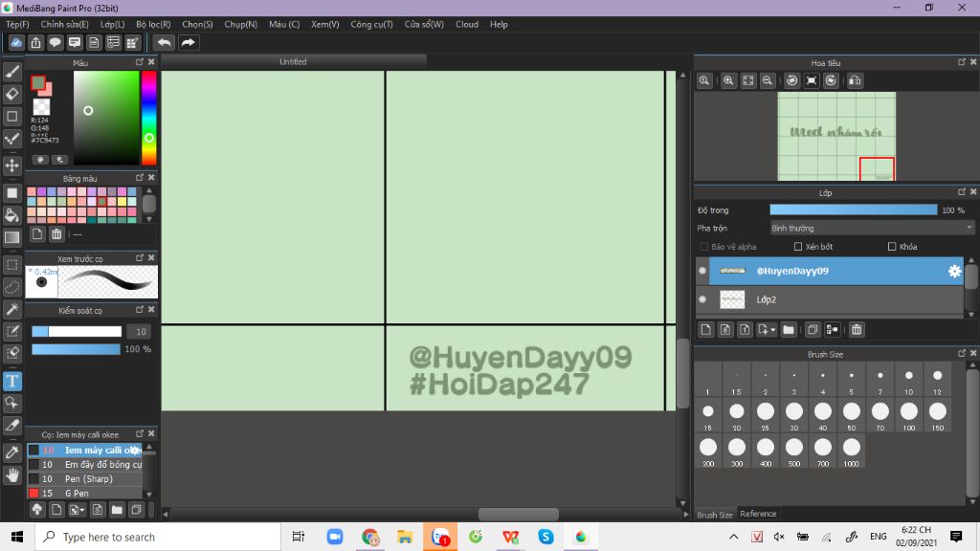This screenshot has width=980, height=551.
Task: Choose the Em đây đồ bóng brush
Action: point(85,465)
